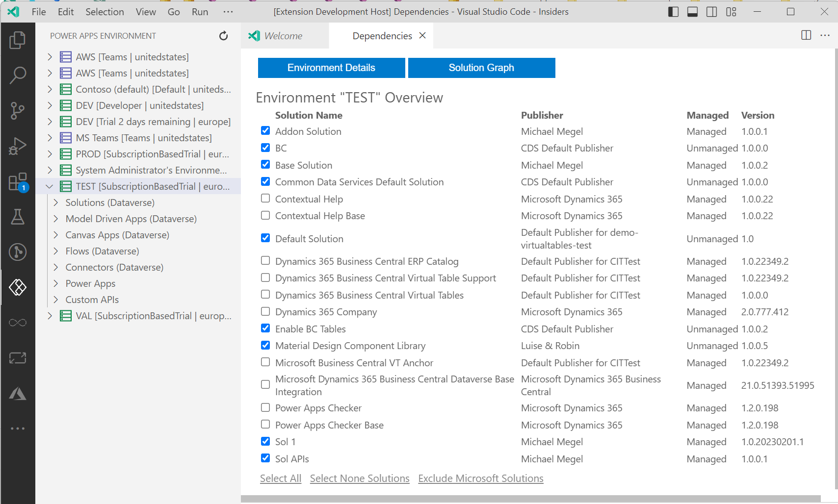The width and height of the screenshot is (838, 504).
Task: Open the Power Apps diamond icon view
Action: 18,287
